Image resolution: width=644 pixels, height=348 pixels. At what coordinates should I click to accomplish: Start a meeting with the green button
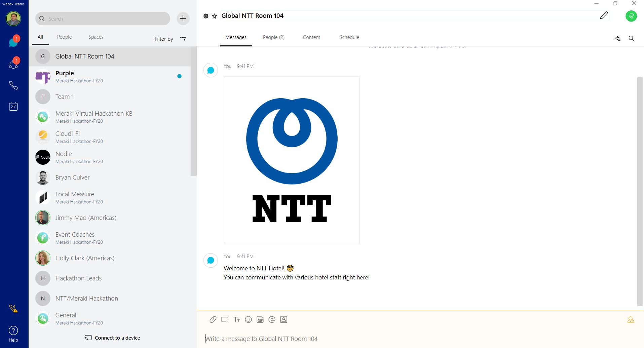click(631, 16)
